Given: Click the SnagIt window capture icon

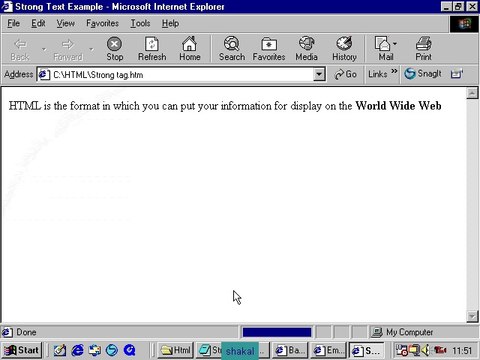Looking at the screenshot, I should (x=457, y=74).
